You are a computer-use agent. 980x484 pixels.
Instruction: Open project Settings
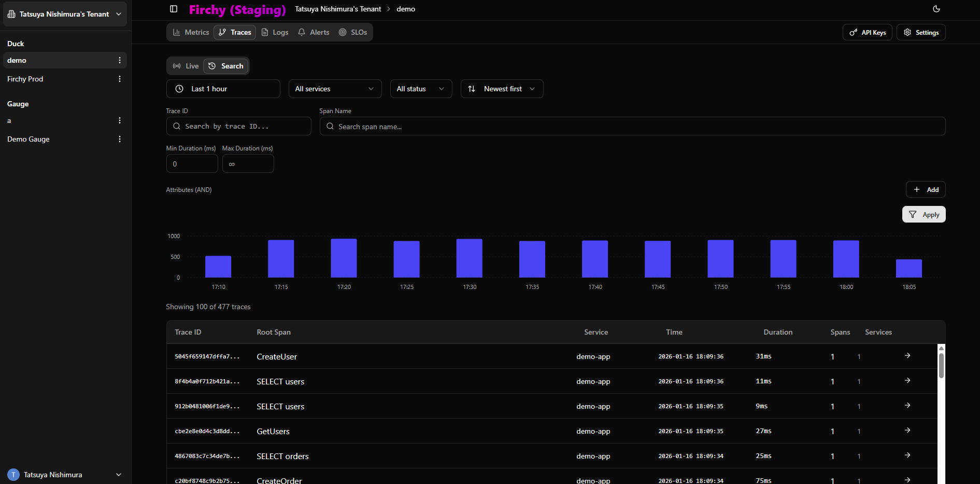click(921, 32)
